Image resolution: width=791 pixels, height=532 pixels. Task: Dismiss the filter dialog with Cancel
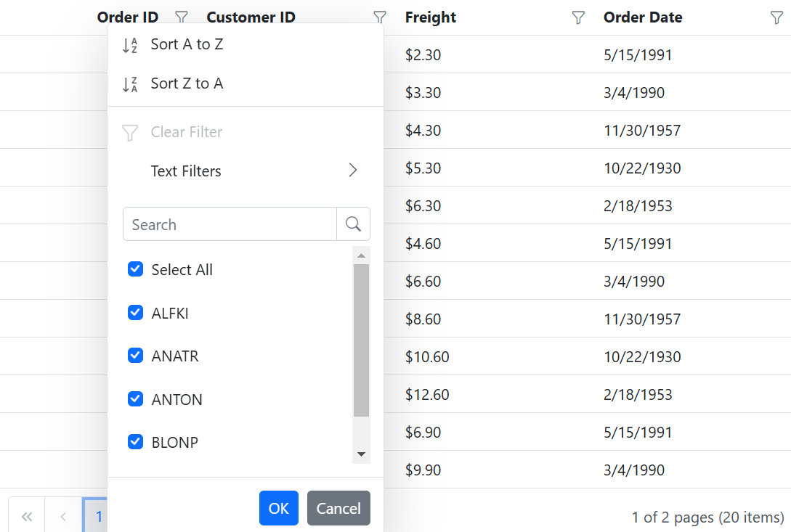click(x=338, y=508)
